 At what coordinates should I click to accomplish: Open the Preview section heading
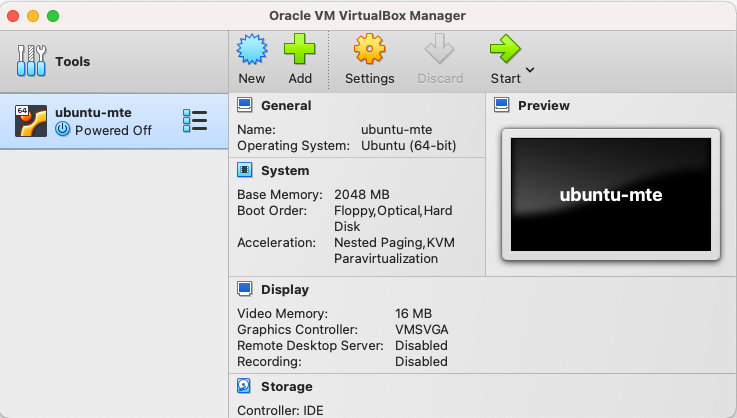point(544,105)
